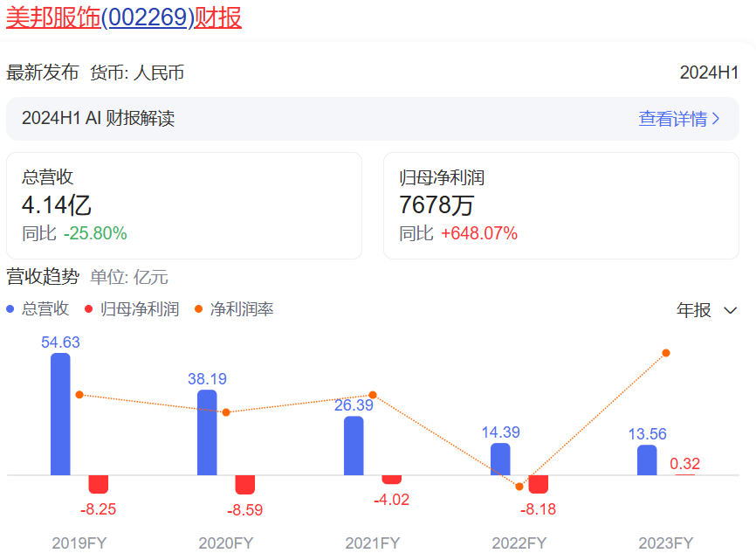
Task: Click the 2019FY orange net margin point
Action: (79, 395)
